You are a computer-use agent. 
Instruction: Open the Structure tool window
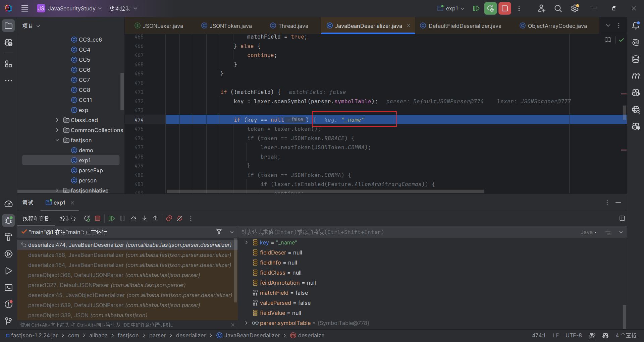point(9,64)
